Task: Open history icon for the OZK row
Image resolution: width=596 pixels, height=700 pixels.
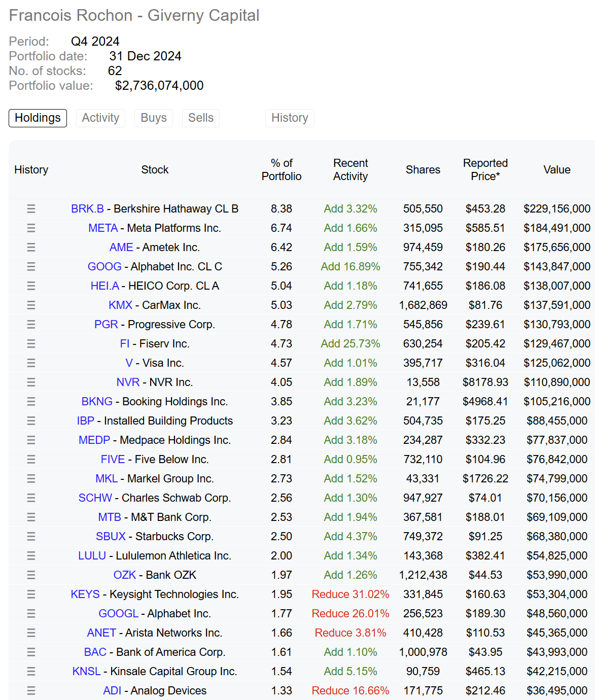Action: 31,575
